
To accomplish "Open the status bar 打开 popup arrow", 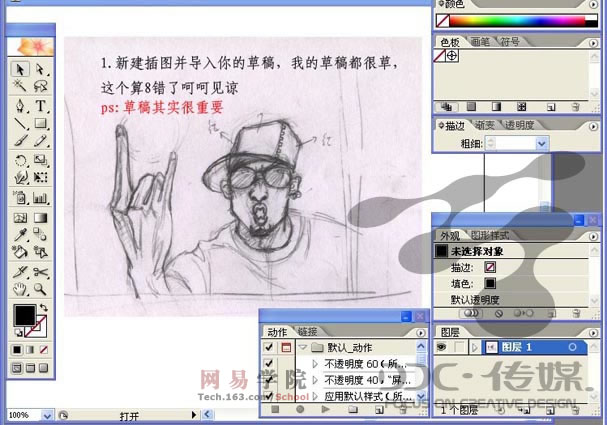I will click(x=194, y=415).
